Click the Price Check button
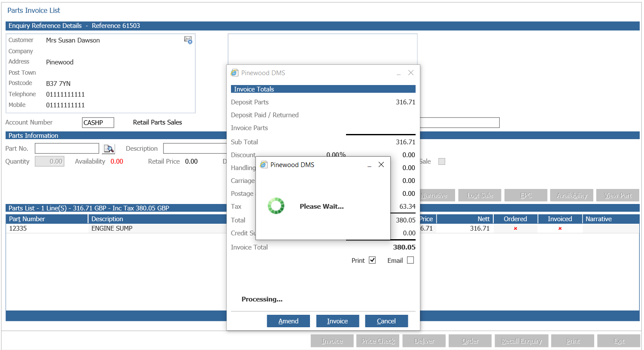The image size is (644, 350). coord(378,341)
